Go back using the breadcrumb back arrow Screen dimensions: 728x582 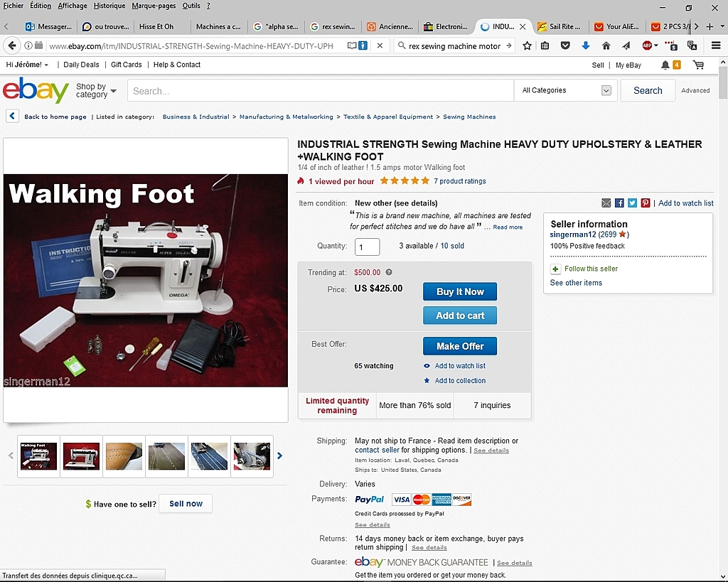tap(12, 116)
